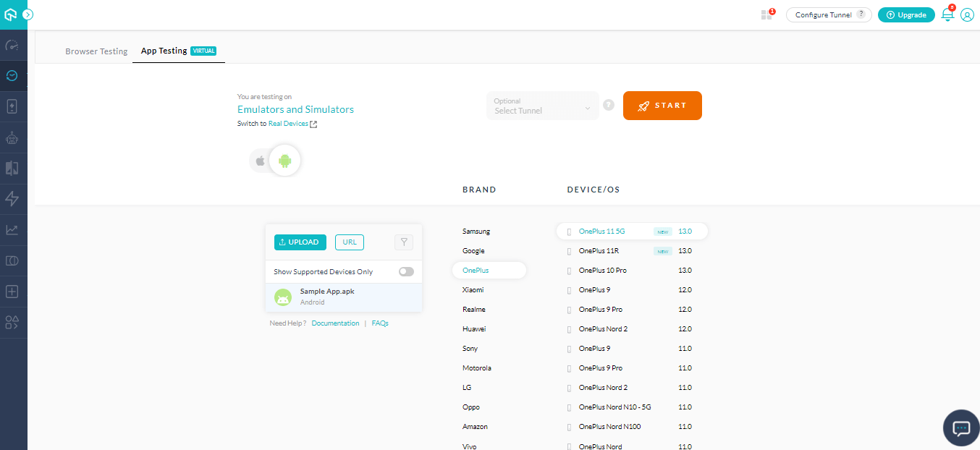The image size is (980, 450).
Task: Select the OnePlus 10 Pro device
Action: click(604, 270)
